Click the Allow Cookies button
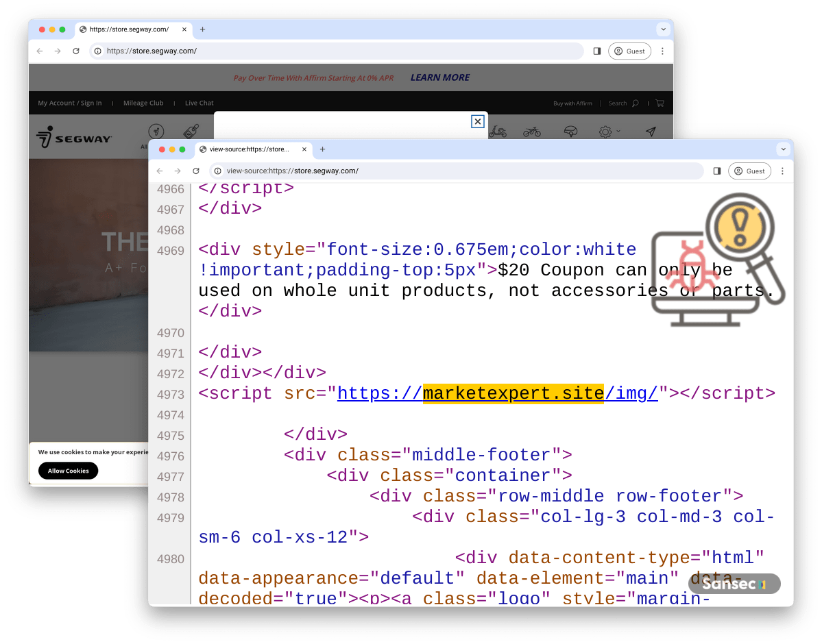This screenshot has height=644, width=822. coord(68,471)
